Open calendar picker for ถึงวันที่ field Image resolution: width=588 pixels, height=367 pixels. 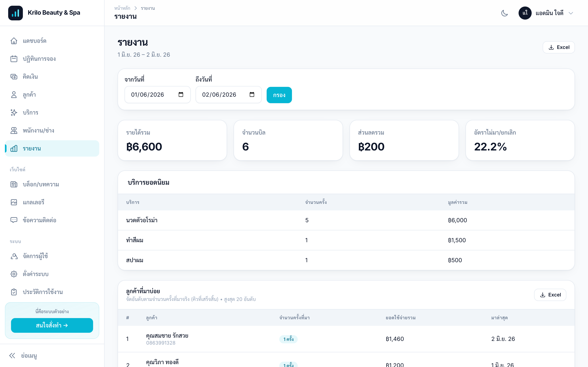(252, 94)
